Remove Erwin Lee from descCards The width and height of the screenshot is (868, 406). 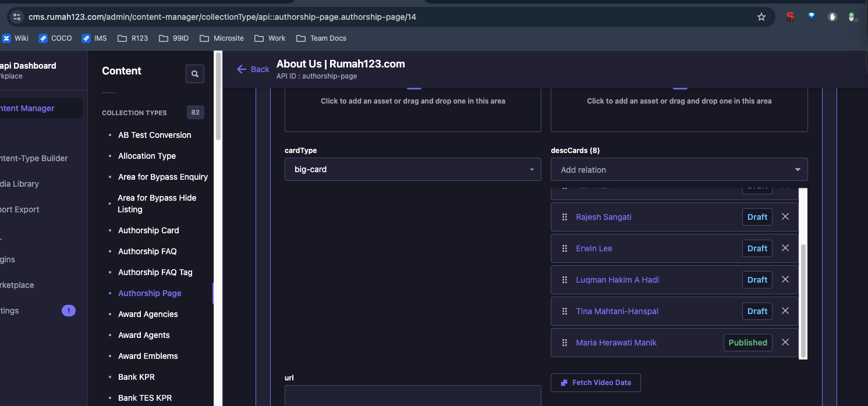(x=785, y=248)
